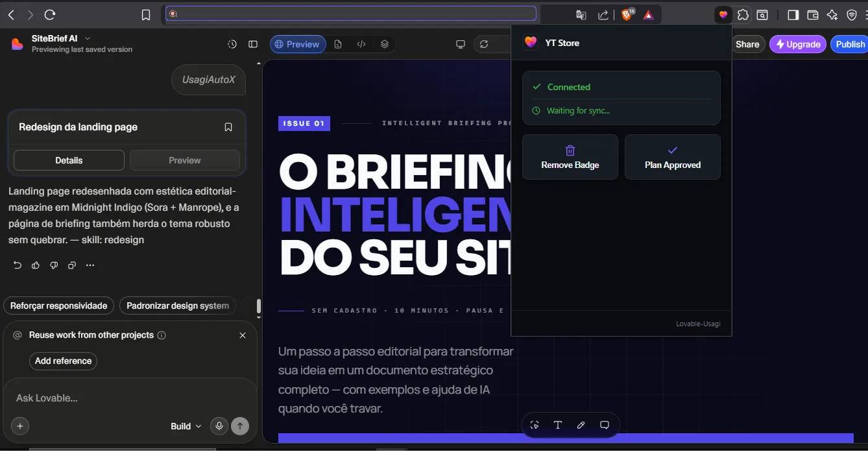
Task: Toggle the sidebar panel layout icon
Action: click(x=253, y=44)
